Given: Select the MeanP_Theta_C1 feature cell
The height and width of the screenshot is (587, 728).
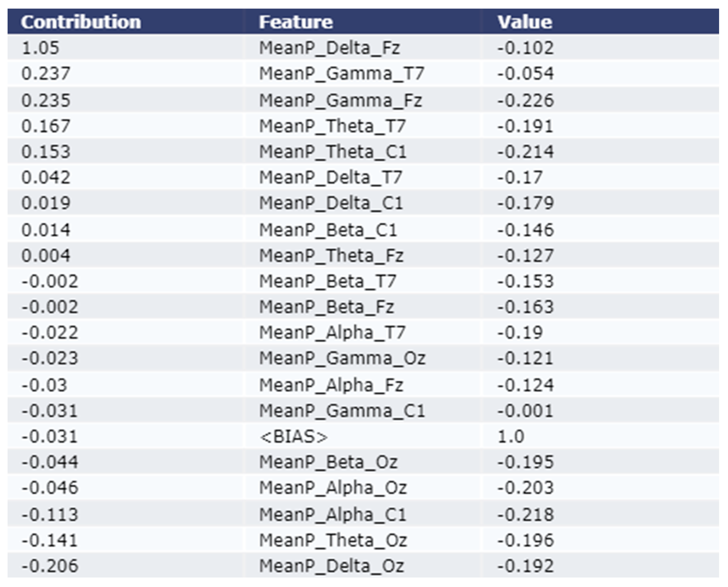Looking at the screenshot, I should coord(332,151).
